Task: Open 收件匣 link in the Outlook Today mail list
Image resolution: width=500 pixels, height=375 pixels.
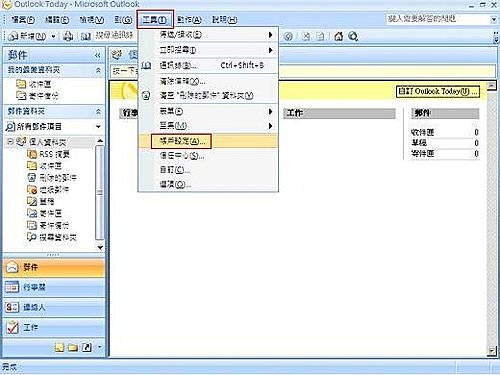Action: pyautogui.click(x=422, y=132)
